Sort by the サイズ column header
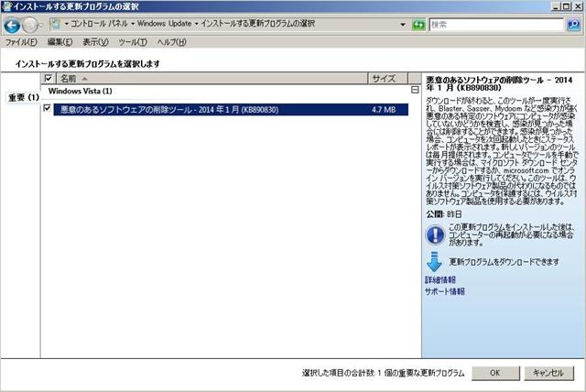The image size is (586, 392). click(x=388, y=79)
